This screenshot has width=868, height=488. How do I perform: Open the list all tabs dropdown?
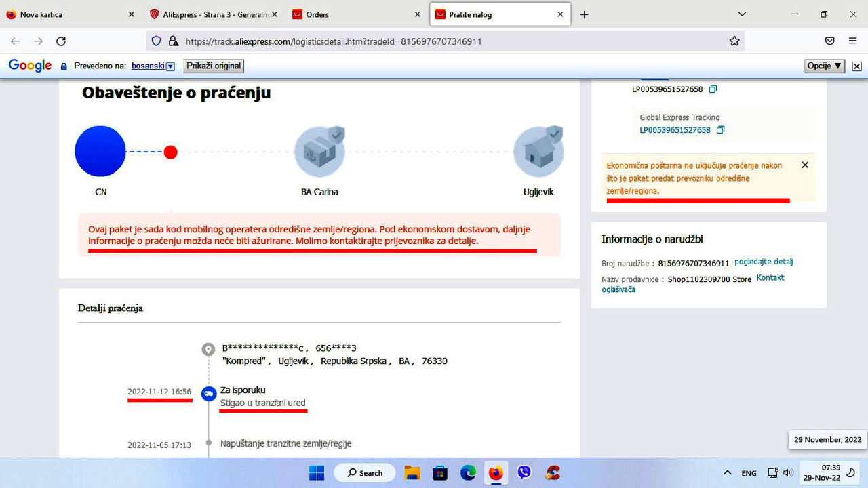coord(743,14)
